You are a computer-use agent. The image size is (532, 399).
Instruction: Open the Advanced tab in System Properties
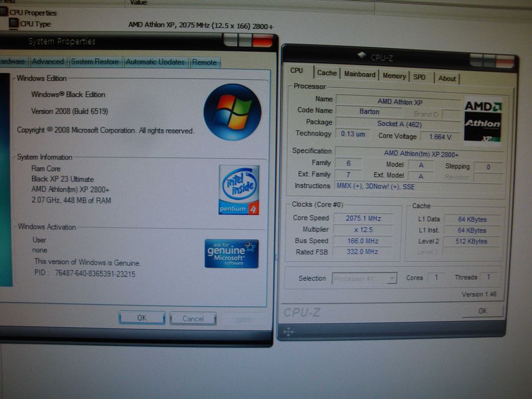48,62
